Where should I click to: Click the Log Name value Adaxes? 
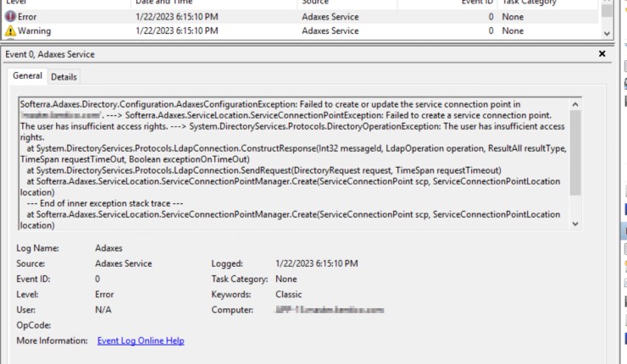coord(112,249)
